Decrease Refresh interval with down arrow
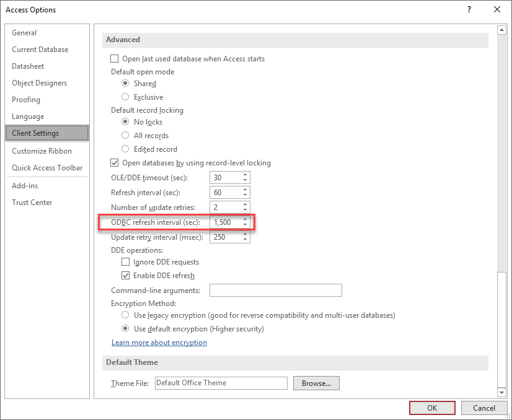The image size is (512, 420). point(245,195)
